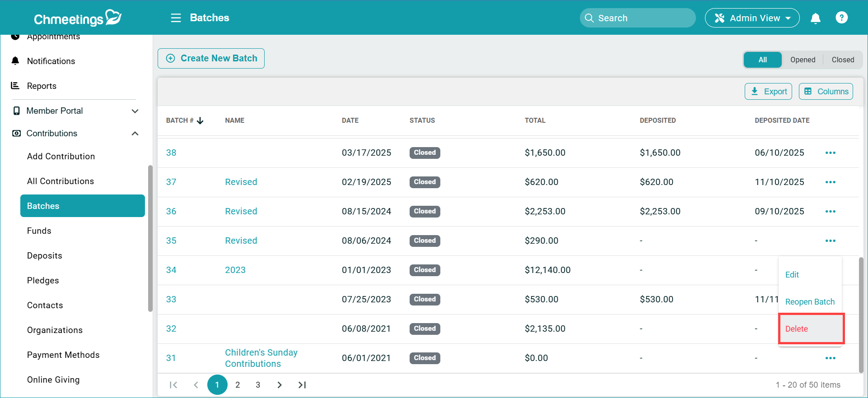The height and width of the screenshot is (398, 868).
Task: Open the hamburger menu icon
Action: click(176, 18)
